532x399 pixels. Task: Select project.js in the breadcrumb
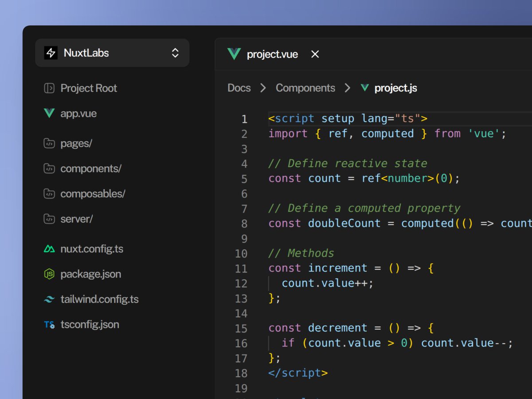pyautogui.click(x=395, y=88)
